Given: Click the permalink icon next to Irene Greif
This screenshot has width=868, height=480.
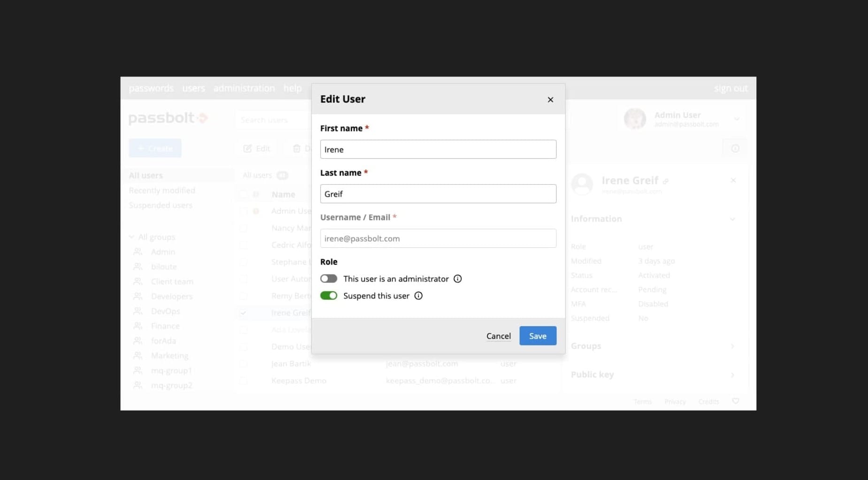Looking at the screenshot, I should (x=666, y=181).
